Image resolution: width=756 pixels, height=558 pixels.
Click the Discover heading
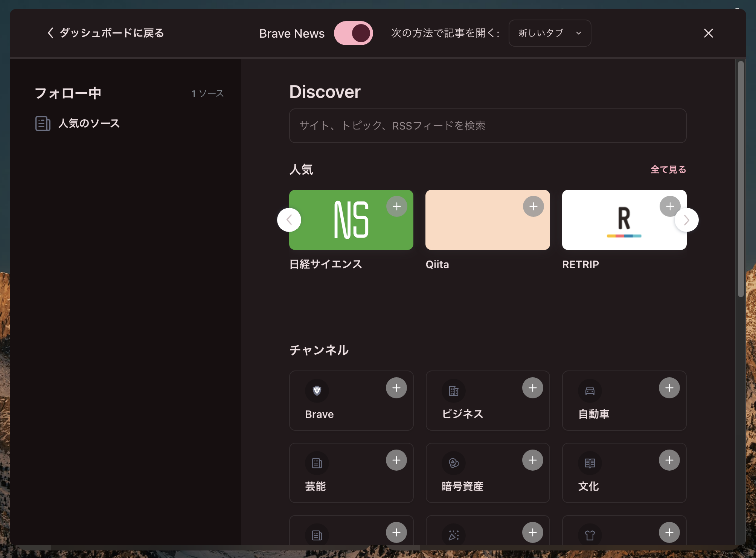click(325, 92)
